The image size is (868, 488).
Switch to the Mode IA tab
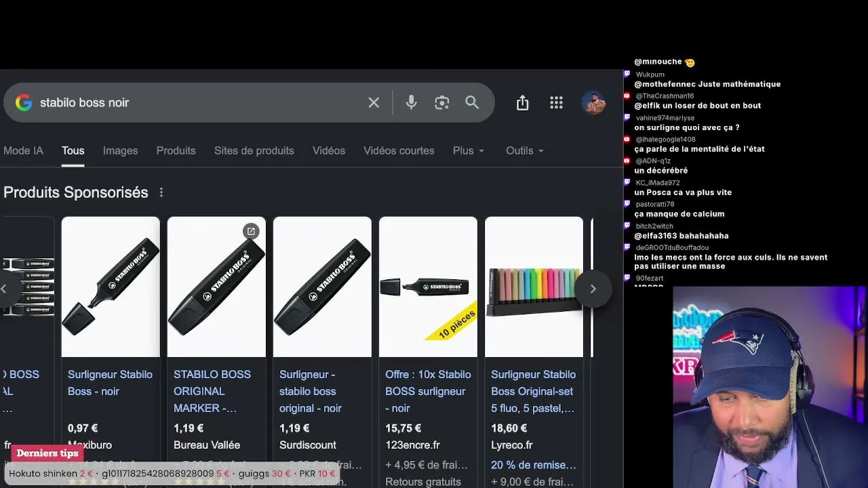point(23,150)
